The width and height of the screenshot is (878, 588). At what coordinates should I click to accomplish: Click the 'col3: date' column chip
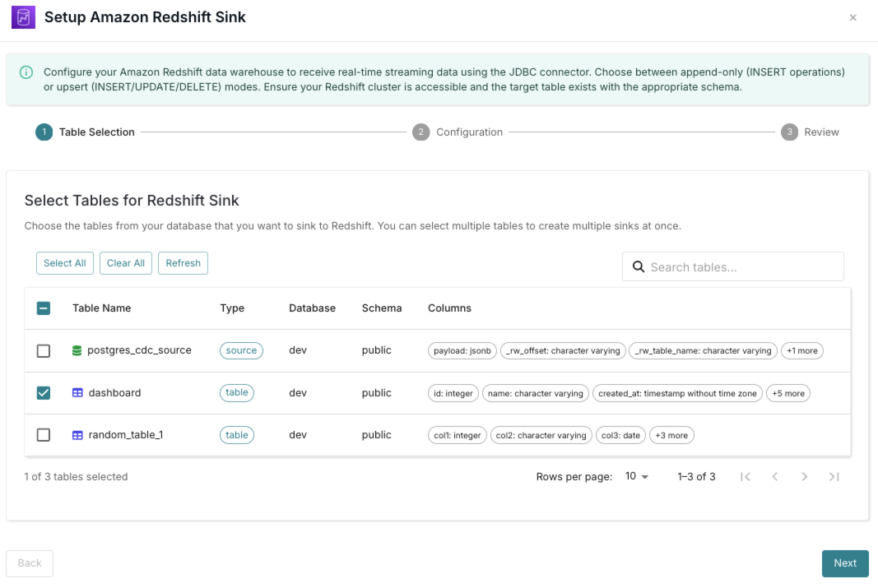(620, 435)
